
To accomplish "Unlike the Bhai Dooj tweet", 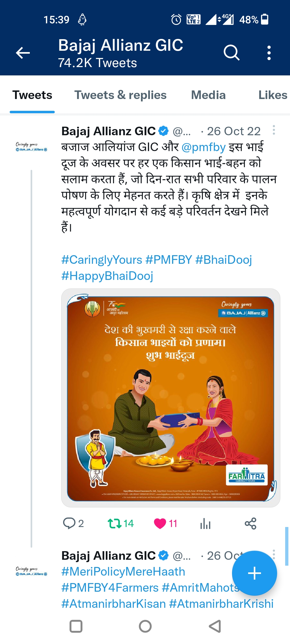I will click(x=160, y=524).
